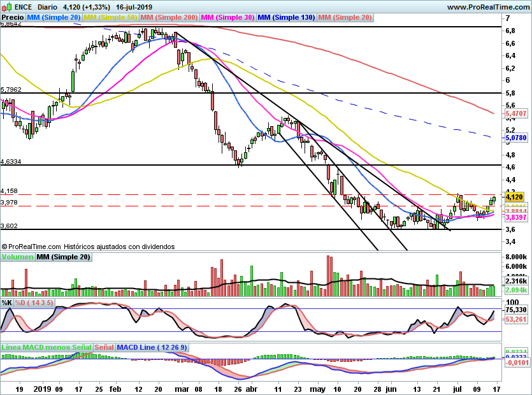Click the MM (Simple 200) indicator label
Screen dimensions: 532x395
click(x=169, y=18)
